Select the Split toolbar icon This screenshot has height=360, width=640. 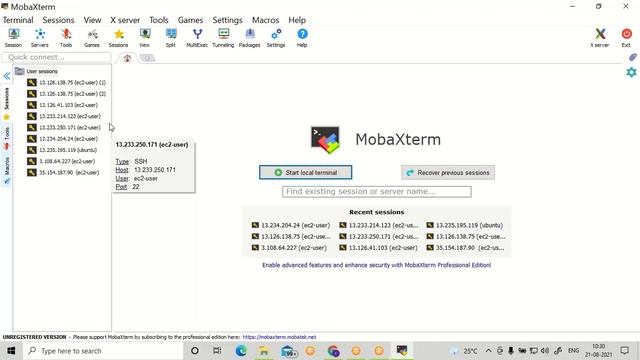171,38
